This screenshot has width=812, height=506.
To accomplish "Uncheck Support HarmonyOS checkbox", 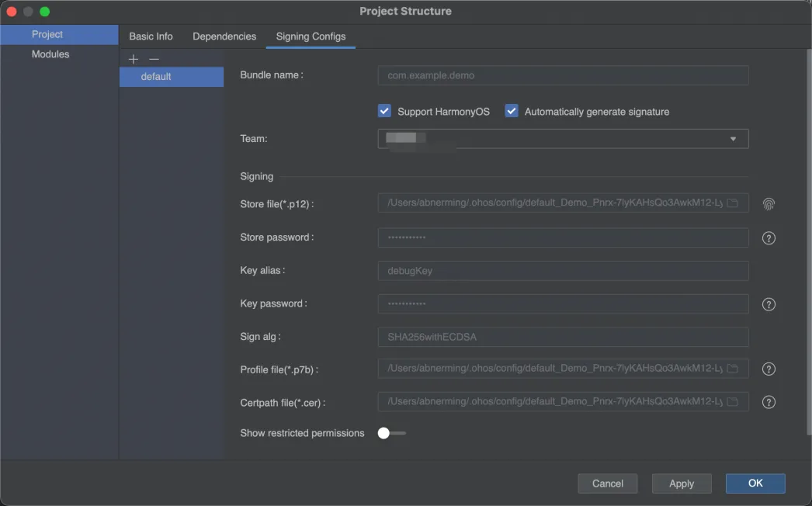I will pos(384,111).
